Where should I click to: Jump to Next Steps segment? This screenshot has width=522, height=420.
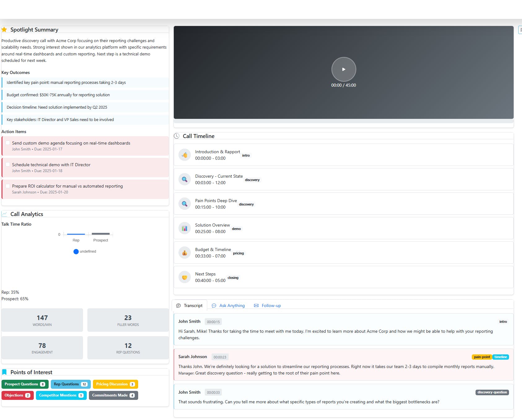344,277
